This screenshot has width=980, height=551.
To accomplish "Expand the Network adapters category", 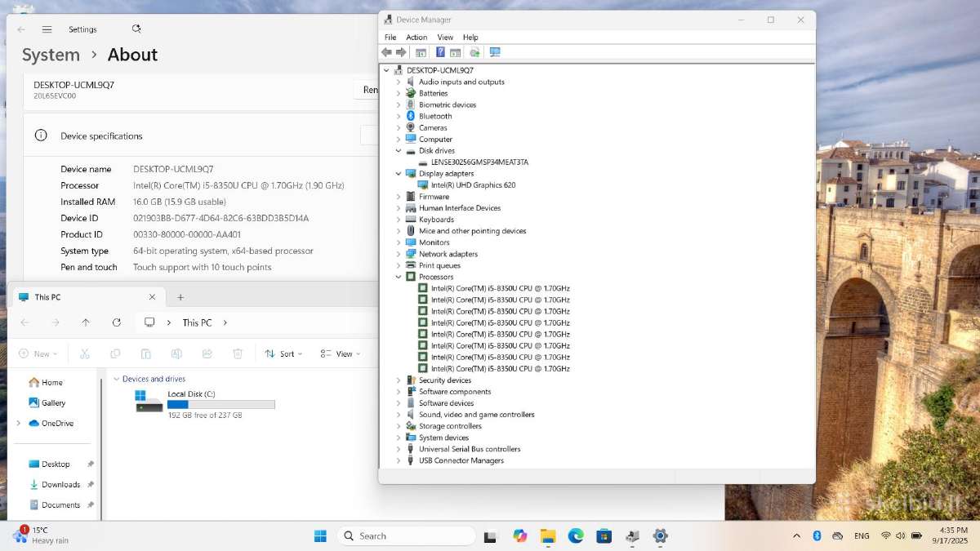I will (x=399, y=254).
